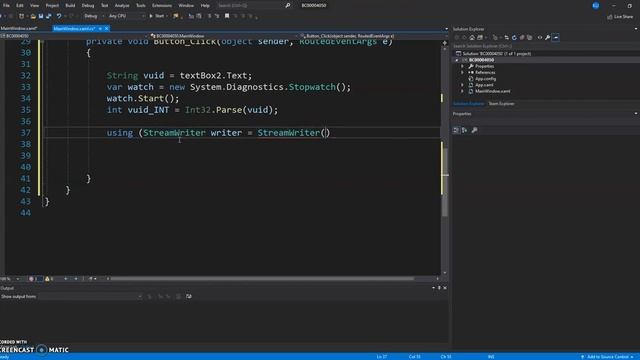Close the MainWindow.xaml.cs tab
The height and width of the screenshot is (360, 640).
pos(107,29)
